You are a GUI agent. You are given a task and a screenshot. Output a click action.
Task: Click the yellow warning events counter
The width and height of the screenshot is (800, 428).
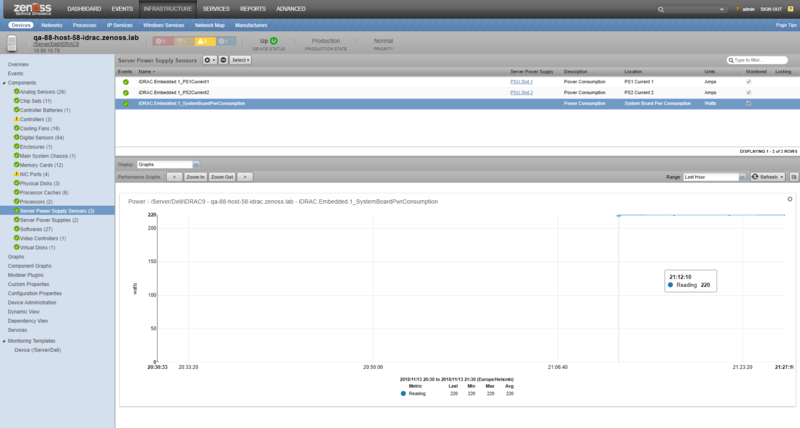204,41
